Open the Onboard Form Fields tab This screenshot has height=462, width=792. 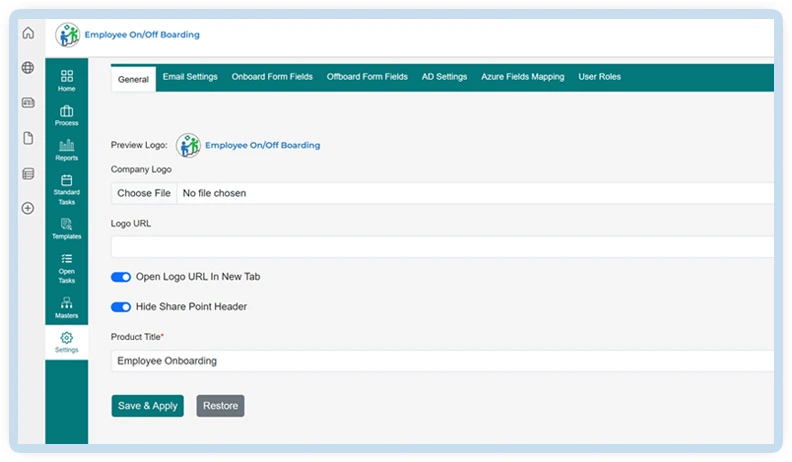pyautogui.click(x=272, y=77)
